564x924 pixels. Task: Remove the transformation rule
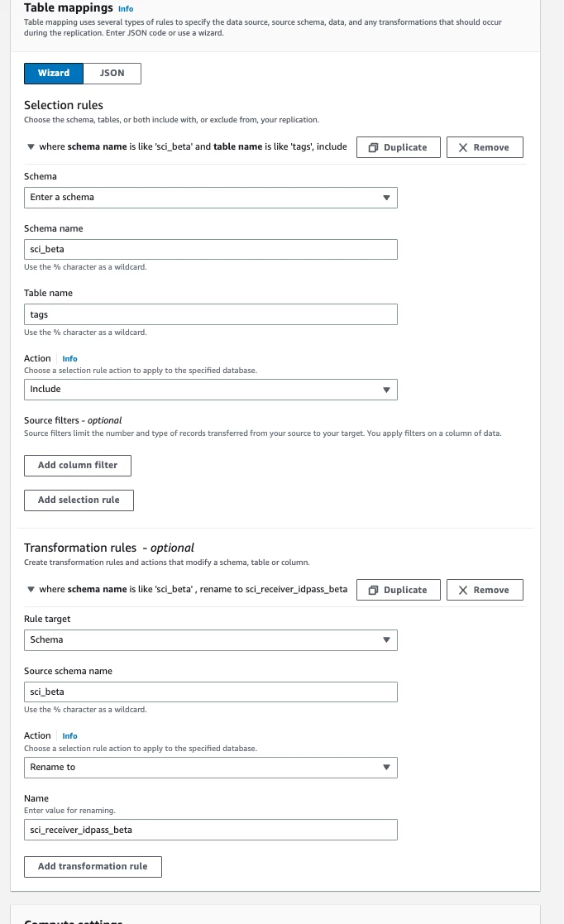tap(485, 590)
